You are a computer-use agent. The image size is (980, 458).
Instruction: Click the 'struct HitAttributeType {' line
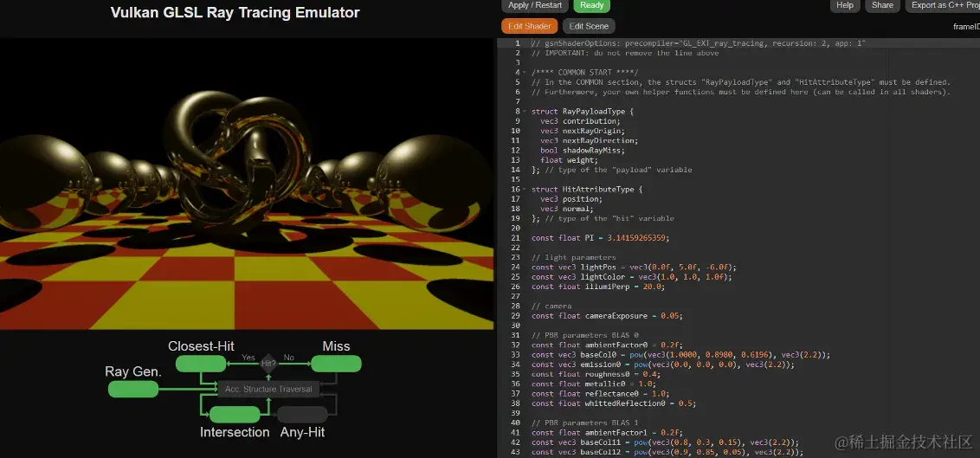[x=587, y=190]
